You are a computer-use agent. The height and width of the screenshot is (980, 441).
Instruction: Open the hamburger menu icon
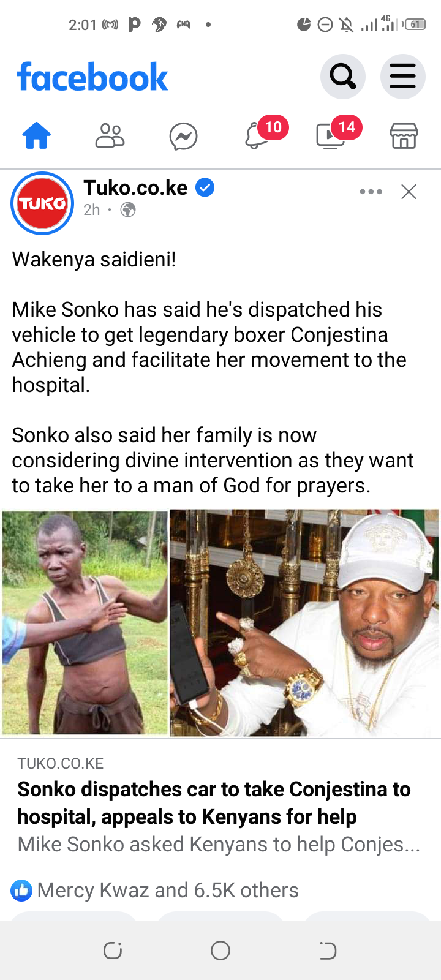[x=403, y=77]
